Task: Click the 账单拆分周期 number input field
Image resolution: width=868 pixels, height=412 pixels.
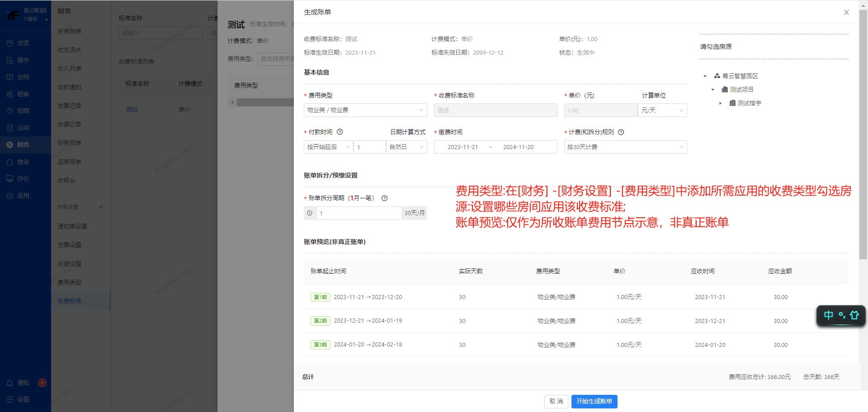Action: click(x=359, y=213)
